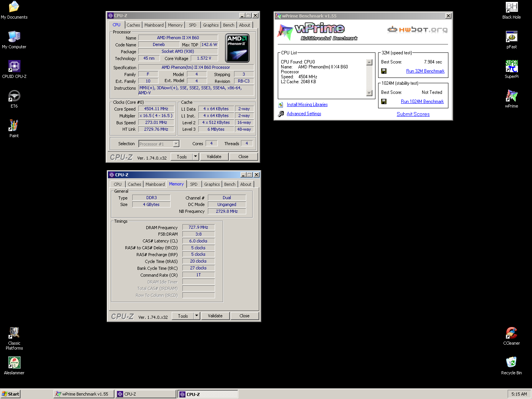
Task: Click Validate button in upper CPU-Z
Action: pos(214,157)
